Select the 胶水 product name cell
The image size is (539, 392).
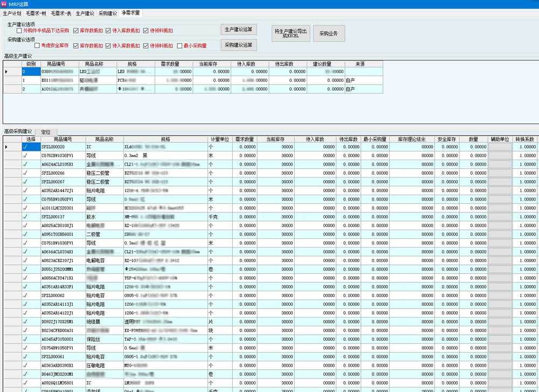[x=104, y=217]
